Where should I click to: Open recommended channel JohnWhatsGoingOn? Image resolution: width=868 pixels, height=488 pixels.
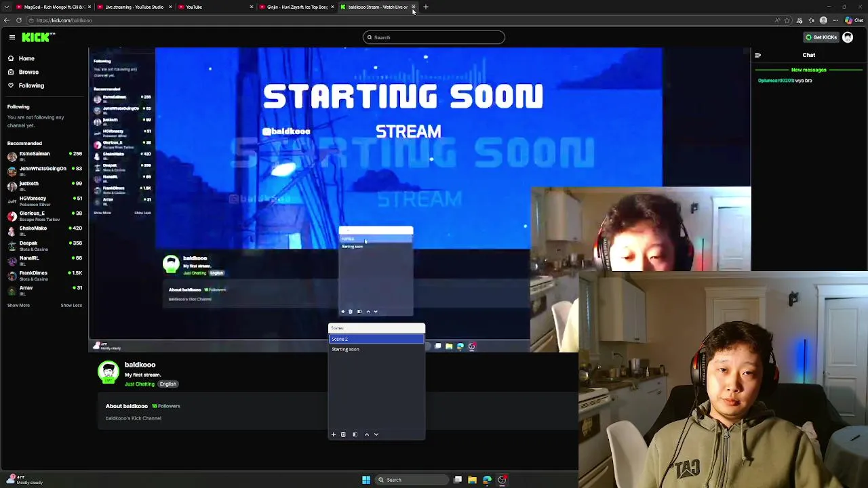point(44,170)
